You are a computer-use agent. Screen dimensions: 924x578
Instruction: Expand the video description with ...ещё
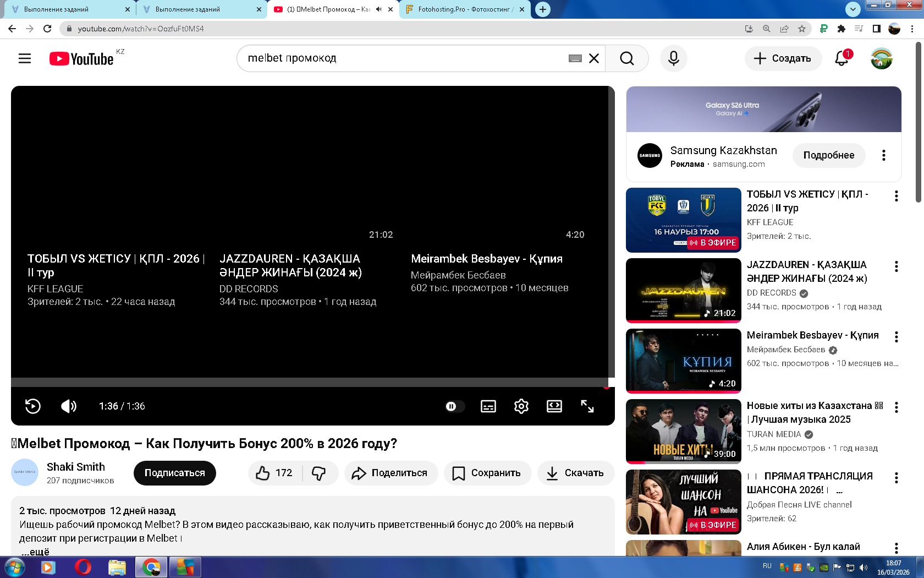pyautogui.click(x=35, y=552)
